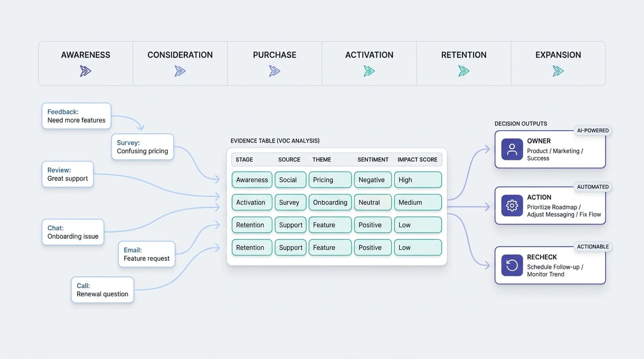Click the 'Survey' source cell in the table
The width and height of the screenshot is (644, 359).
click(291, 202)
